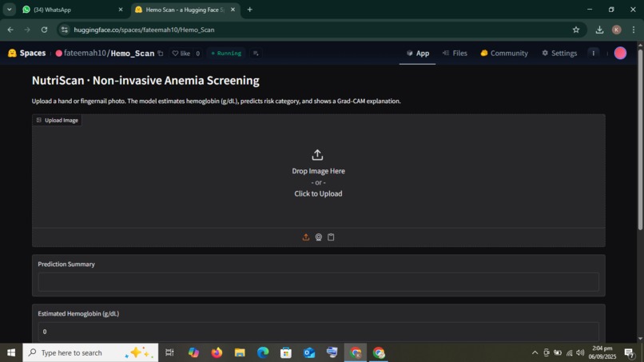
Task: Open the Hemo_Scan repository name link
Action: [133, 54]
